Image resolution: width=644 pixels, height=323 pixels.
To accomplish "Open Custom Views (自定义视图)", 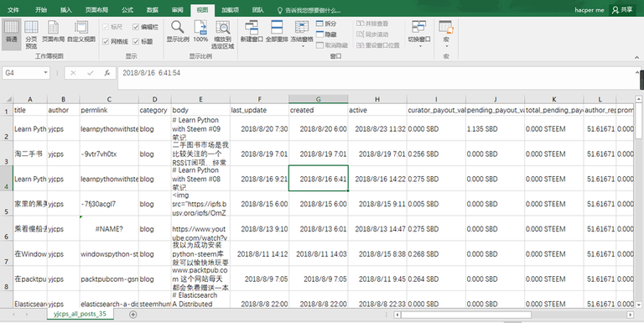I will (x=81, y=32).
